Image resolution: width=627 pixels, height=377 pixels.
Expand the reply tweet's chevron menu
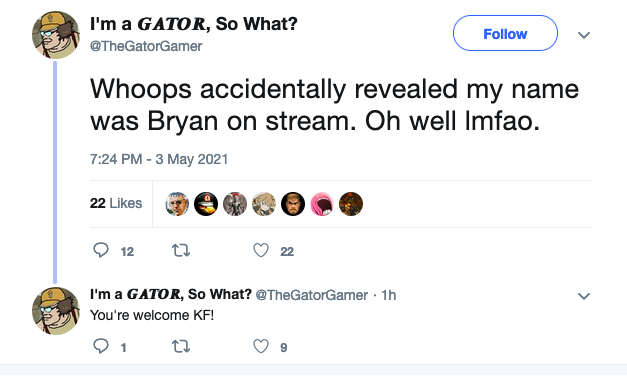(584, 296)
